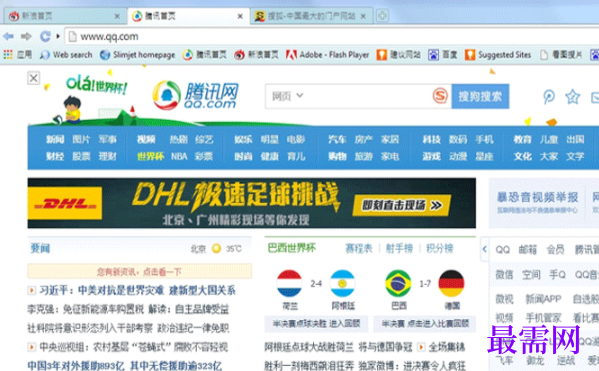Close the 腾讯首页 tab
This screenshot has height=371, width=599.
tap(240, 16)
